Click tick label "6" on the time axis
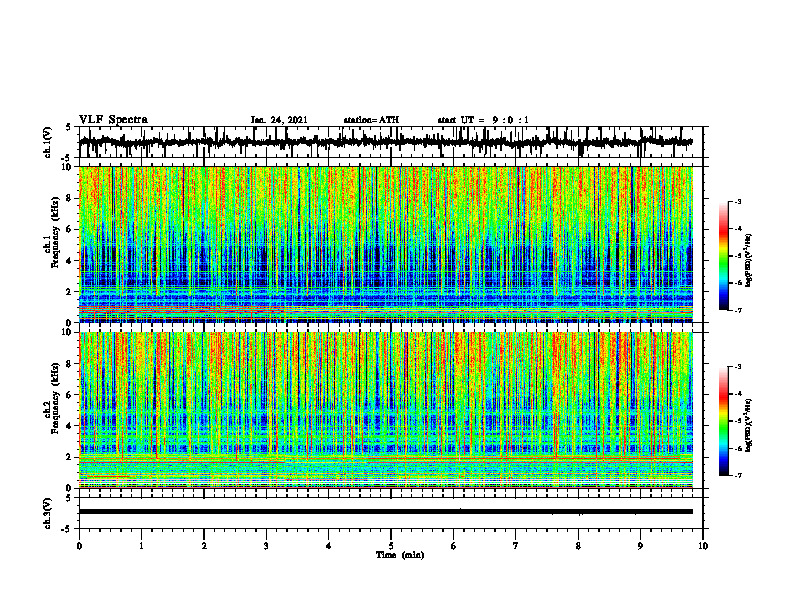Screen dimensions: 792x612 [x=453, y=546]
